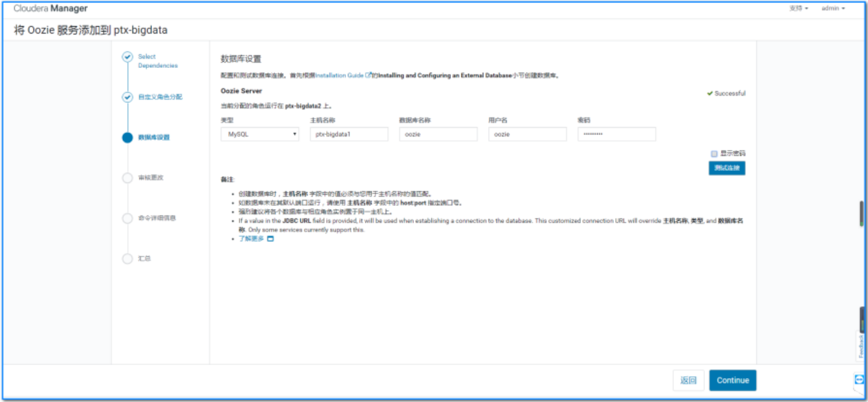Open the 了解更多 learn more link
The width and height of the screenshot is (868, 402).
pos(251,239)
